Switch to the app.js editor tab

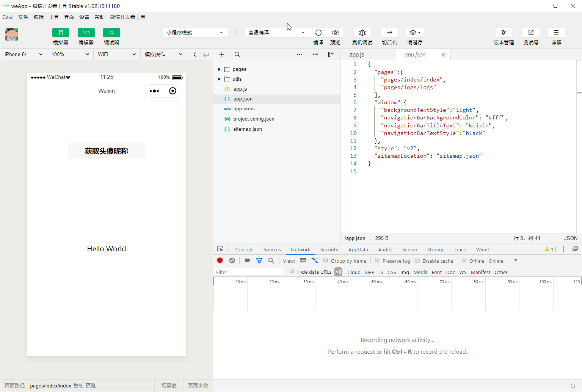(357, 55)
